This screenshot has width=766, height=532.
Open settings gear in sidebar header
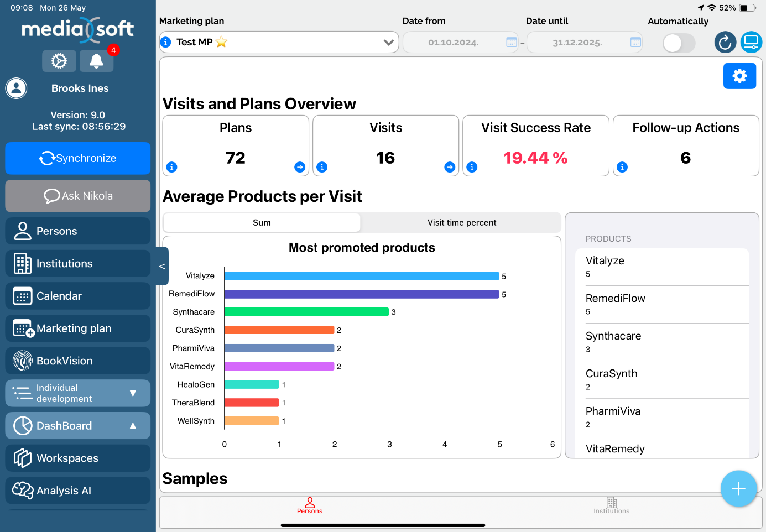pyautogui.click(x=59, y=61)
